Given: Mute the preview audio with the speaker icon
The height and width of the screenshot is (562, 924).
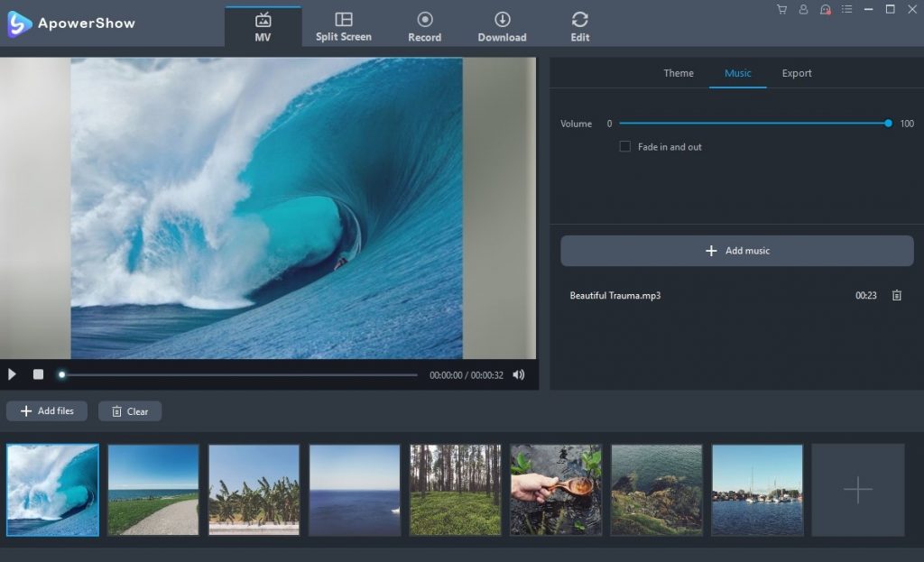Looking at the screenshot, I should (x=519, y=374).
